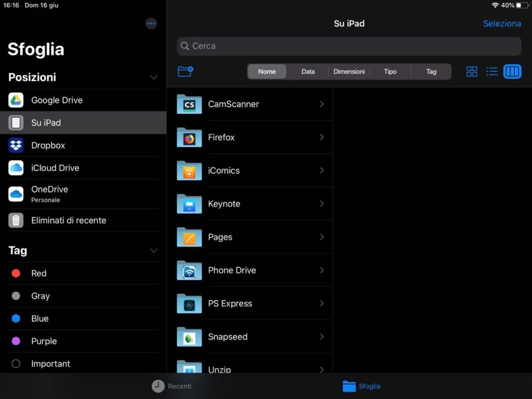Switch to the Recenti tab
532x399 pixels.
coord(171,386)
